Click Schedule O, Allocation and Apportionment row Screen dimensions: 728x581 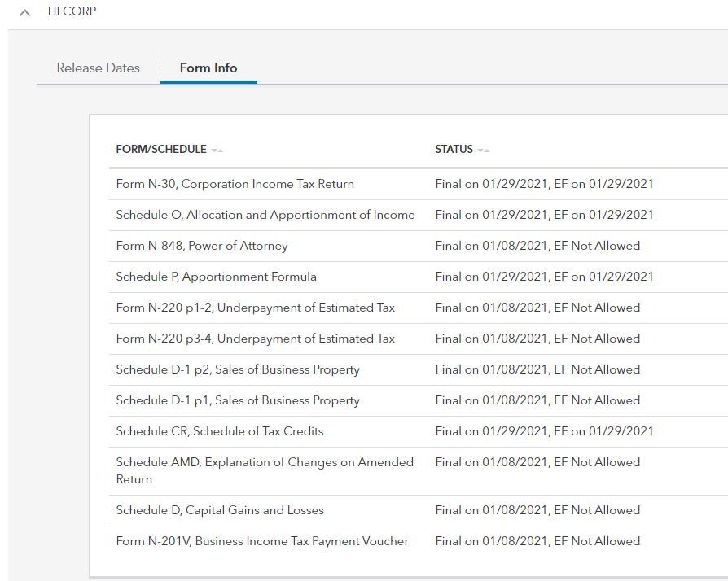[265, 215]
